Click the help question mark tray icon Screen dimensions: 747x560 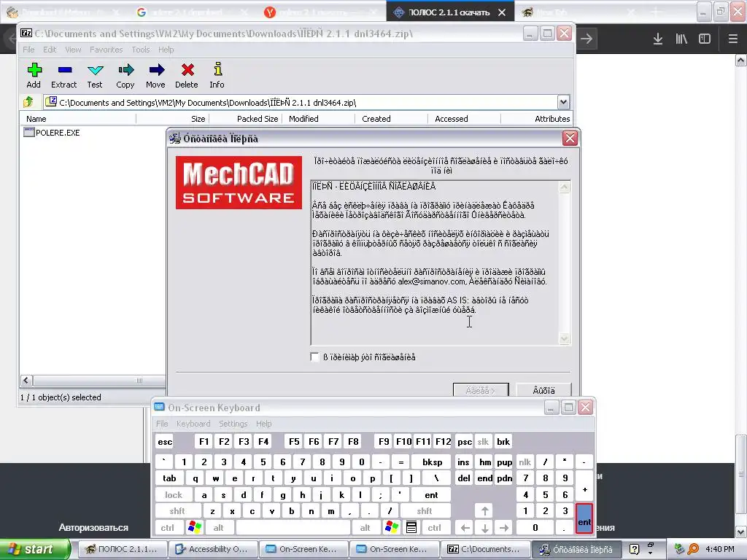[x=634, y=549]
